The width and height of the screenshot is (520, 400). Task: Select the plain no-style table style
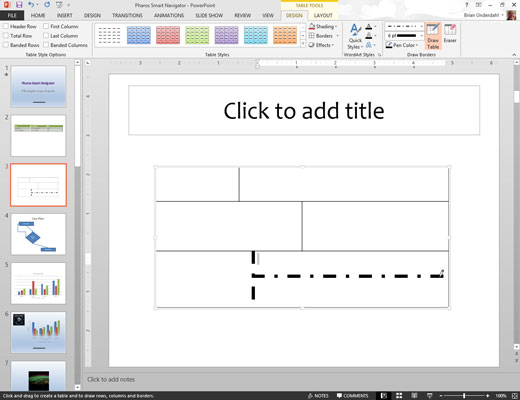110,35
